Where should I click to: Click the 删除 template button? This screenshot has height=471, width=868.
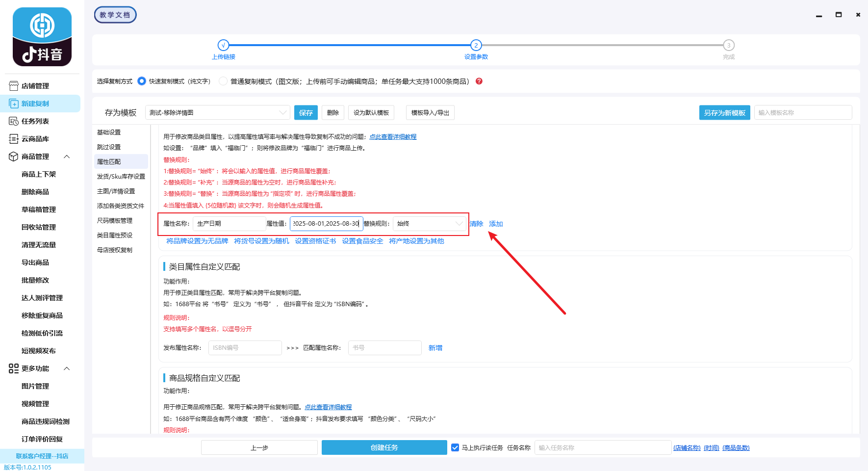point(333,113)
